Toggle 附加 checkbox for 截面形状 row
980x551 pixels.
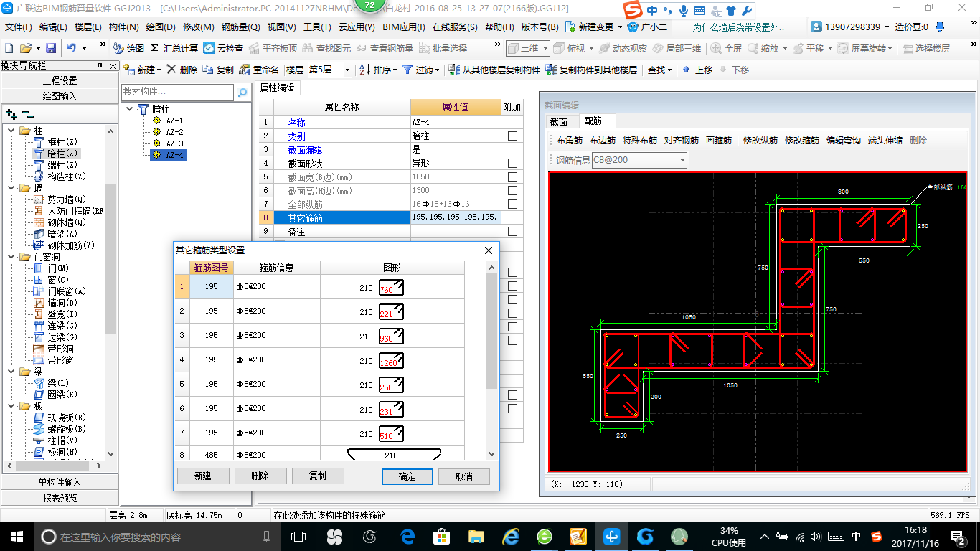512,164
